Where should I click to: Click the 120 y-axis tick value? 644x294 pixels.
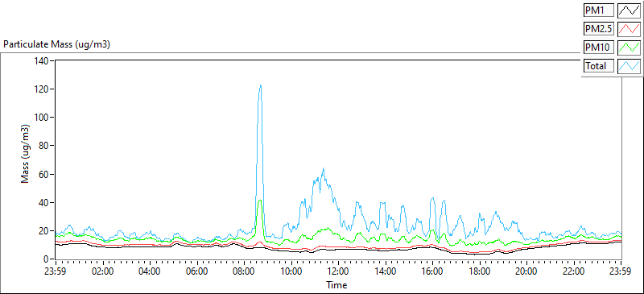coord(43,89)
